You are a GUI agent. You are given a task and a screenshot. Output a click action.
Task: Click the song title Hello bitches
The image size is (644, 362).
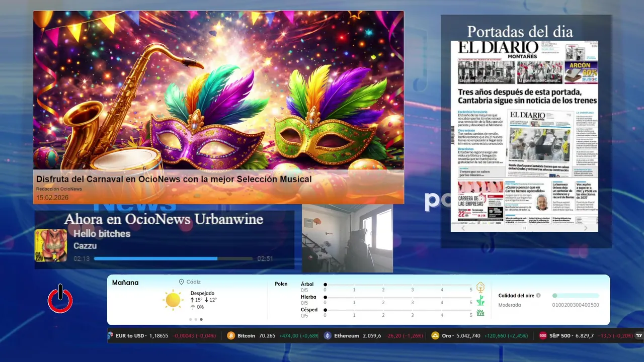(x=102, y=234)
